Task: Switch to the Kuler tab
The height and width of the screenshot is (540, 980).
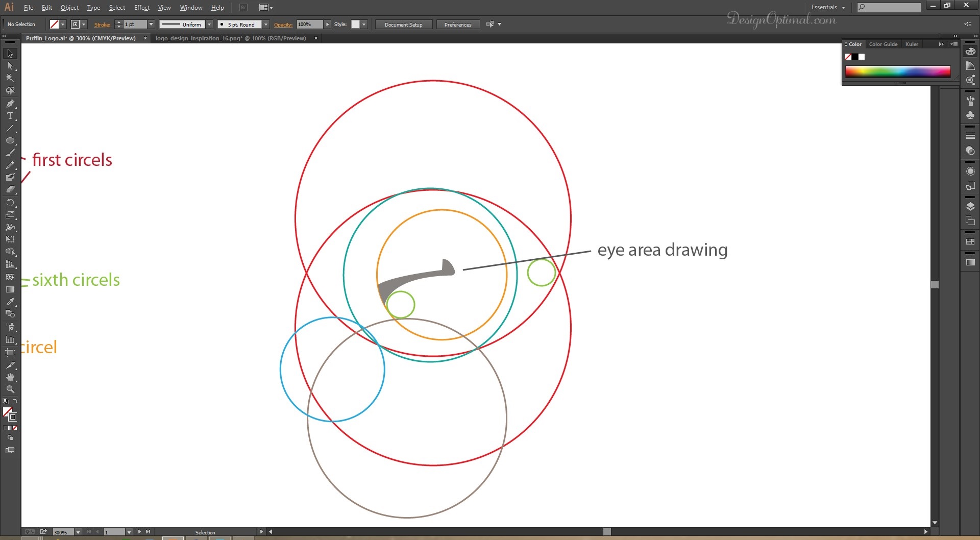Action: (x=912, y=44)
